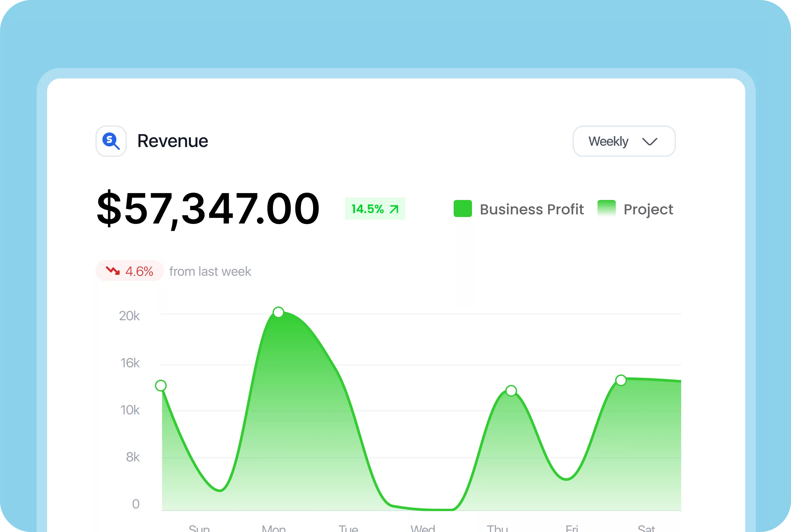
Task: Click the 4.6% decrease badge
Action: (x=130, y=271)
